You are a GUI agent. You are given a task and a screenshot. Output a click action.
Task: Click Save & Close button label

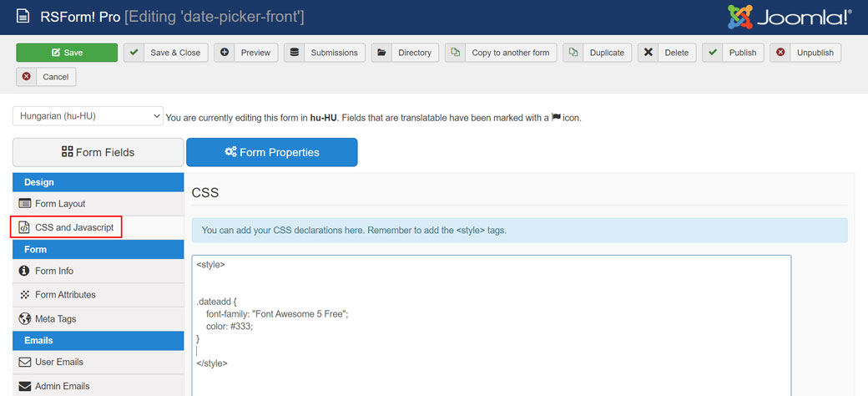point(175,53)
